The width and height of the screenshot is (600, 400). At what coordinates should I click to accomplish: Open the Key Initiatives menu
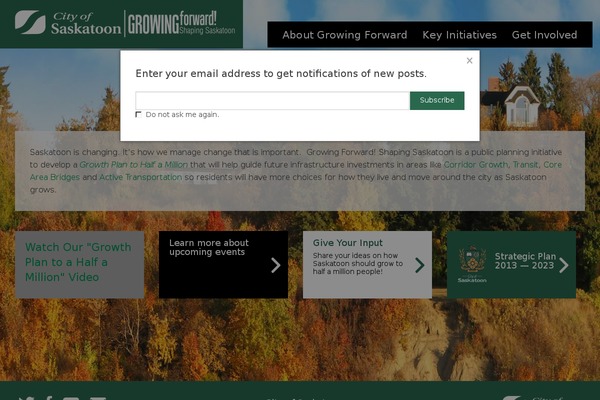tap(459, 35)
